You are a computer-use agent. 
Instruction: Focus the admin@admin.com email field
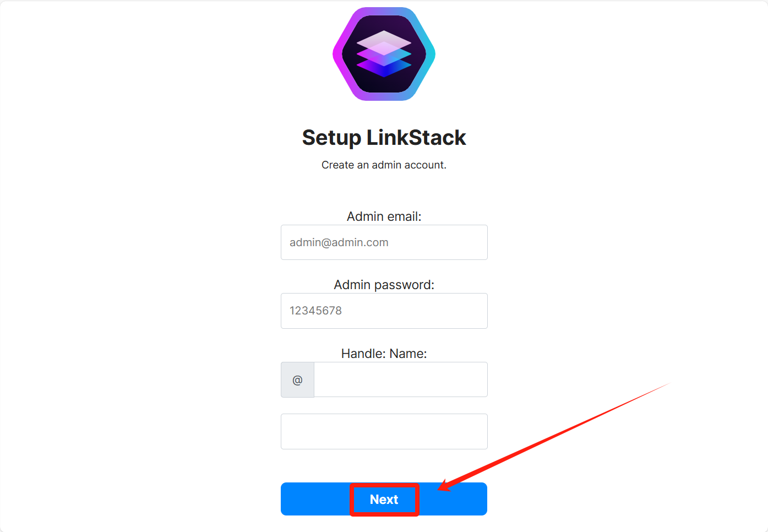coord(384,242)
